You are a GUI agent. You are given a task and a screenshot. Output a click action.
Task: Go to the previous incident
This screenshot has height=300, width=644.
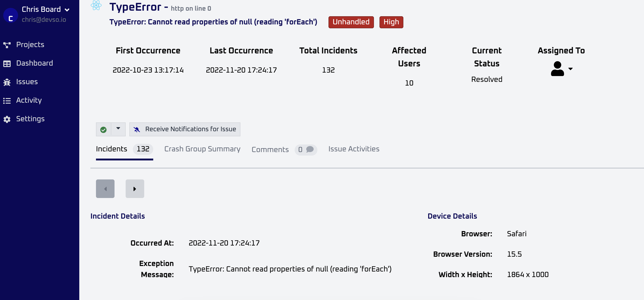105,189
